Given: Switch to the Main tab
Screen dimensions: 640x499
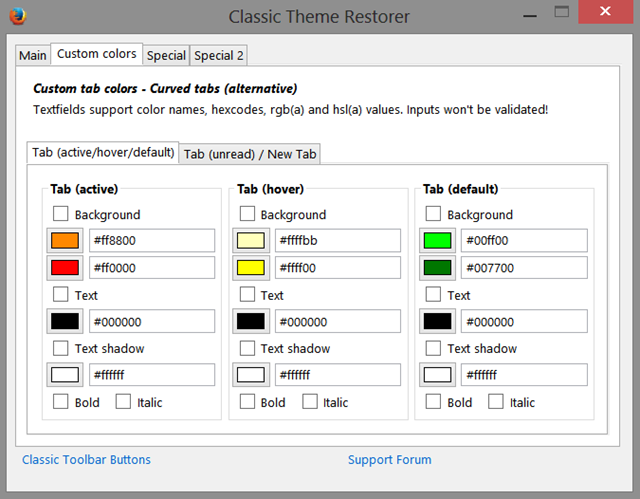Looking at the screenshot, I should [32, 55].
